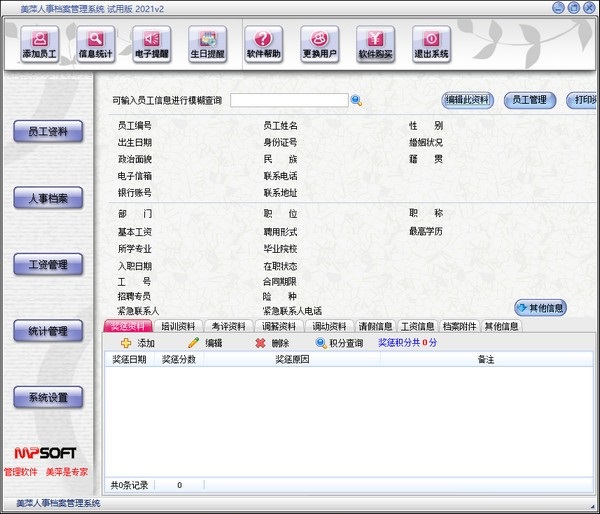The image size is (600, 514).
Task: Switch to the 调动资料 tab
Action: point(329,326)
